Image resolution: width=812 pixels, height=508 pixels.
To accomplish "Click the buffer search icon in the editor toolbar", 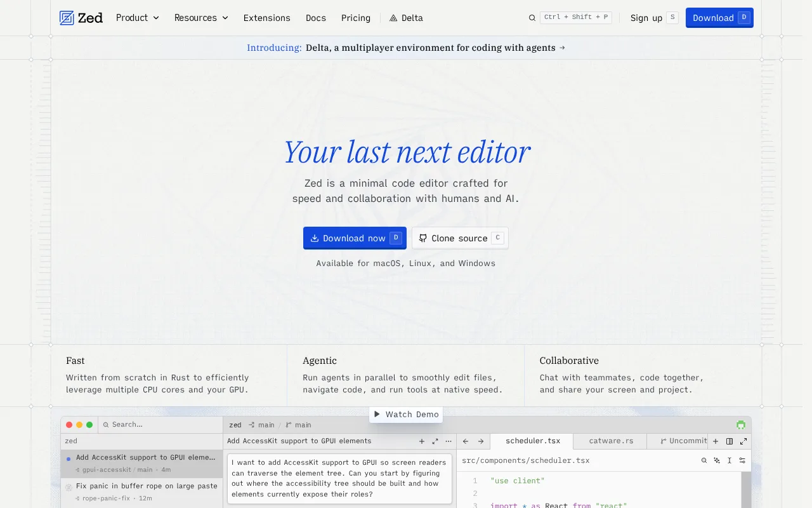I will pos(704,460).
